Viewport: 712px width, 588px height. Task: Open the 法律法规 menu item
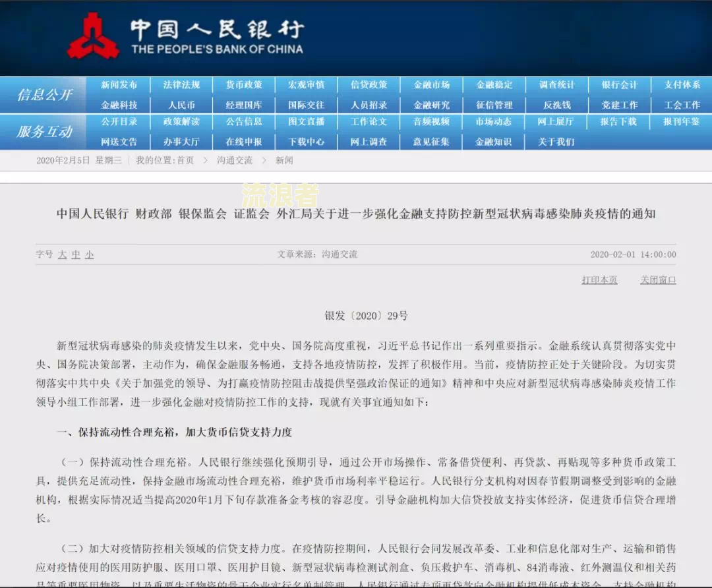pyautogui.click(x=182, y=85)
